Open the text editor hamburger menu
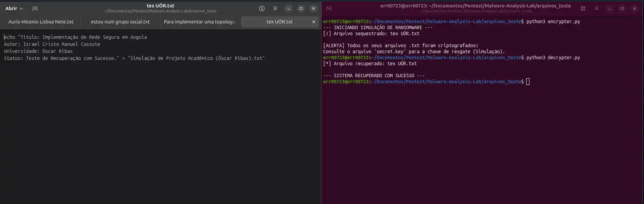644x204 pixels. coord(275,8)
